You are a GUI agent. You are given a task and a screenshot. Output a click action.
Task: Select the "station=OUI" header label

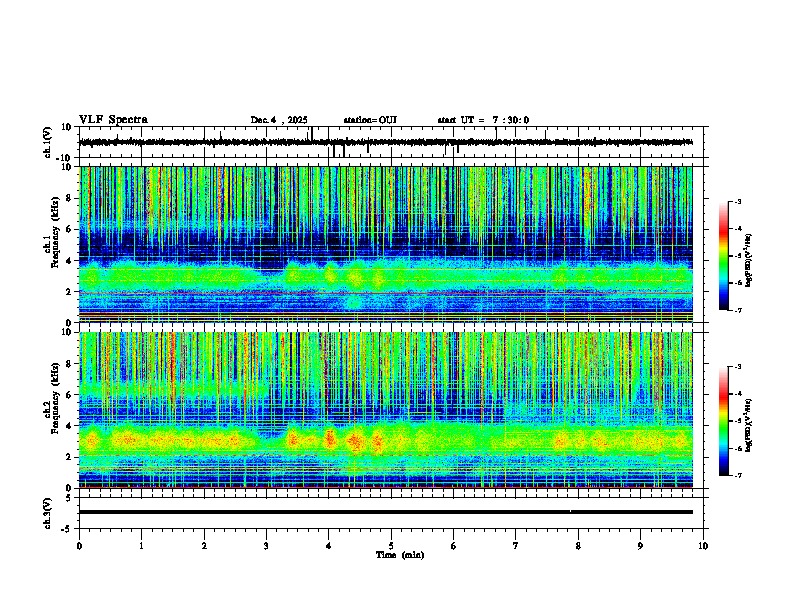pos(370,120)
